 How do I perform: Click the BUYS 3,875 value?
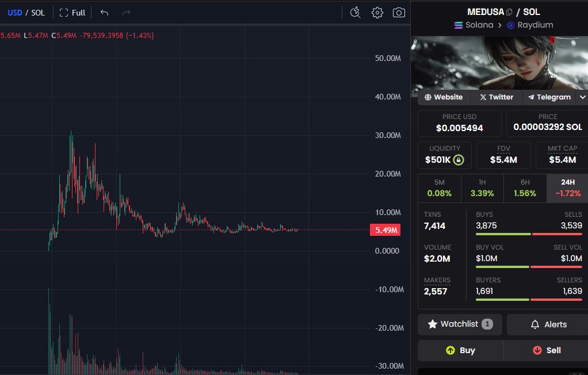486,225
